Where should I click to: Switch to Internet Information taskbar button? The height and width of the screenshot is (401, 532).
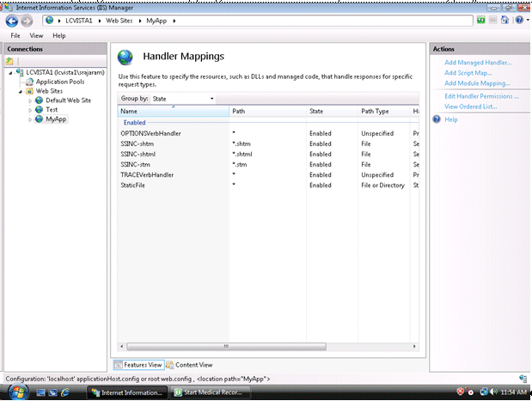pyautogui.click(x=127, y=392)
